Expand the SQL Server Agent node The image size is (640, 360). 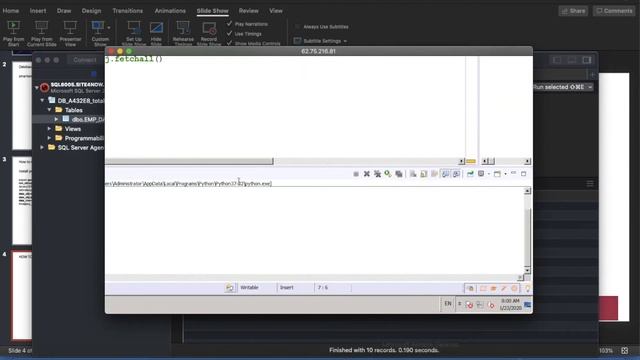pos(42,147)
